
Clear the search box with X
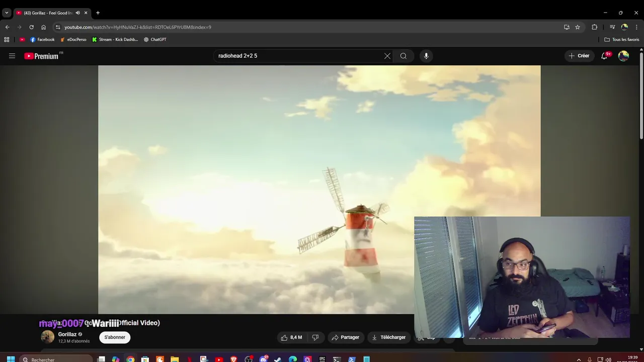pyautogui.click(x=387, y=56)
